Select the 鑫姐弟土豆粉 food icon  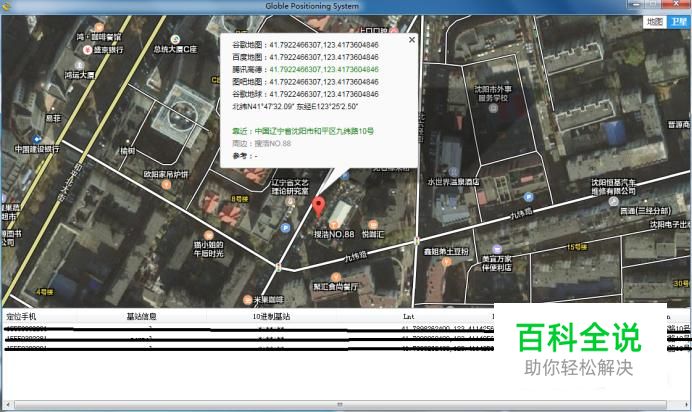pos(447,262)
